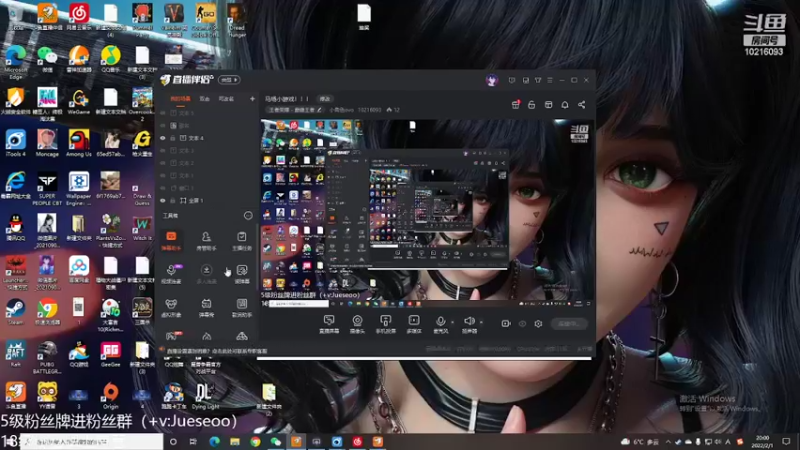Viewport: 800px width, 450px height.
Task: Add a new scene with plus icon
Action: (x=252, y=98)
